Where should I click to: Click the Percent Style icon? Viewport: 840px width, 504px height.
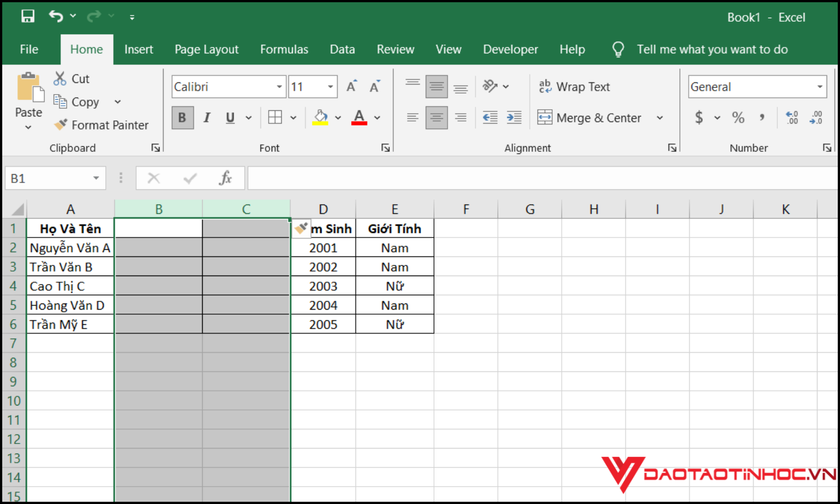(738, 118)
